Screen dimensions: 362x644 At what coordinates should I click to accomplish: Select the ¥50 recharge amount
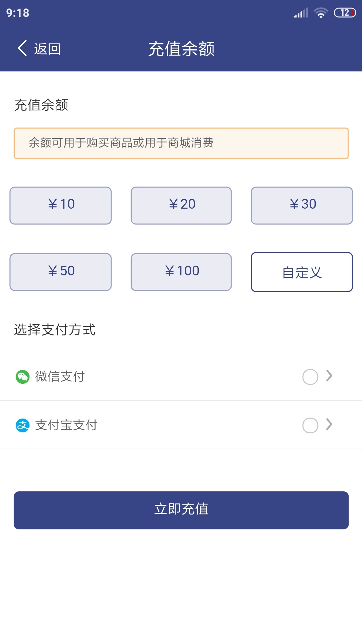[x=61, y=272]
